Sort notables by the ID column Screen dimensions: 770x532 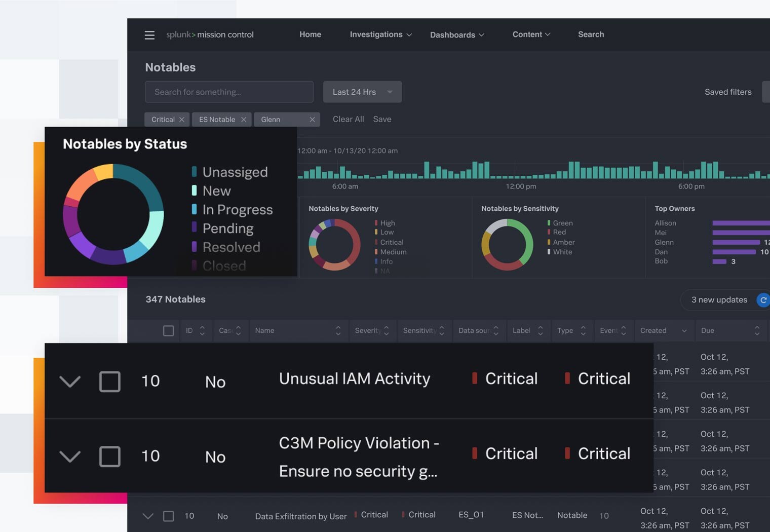click(x=202, y=331)
